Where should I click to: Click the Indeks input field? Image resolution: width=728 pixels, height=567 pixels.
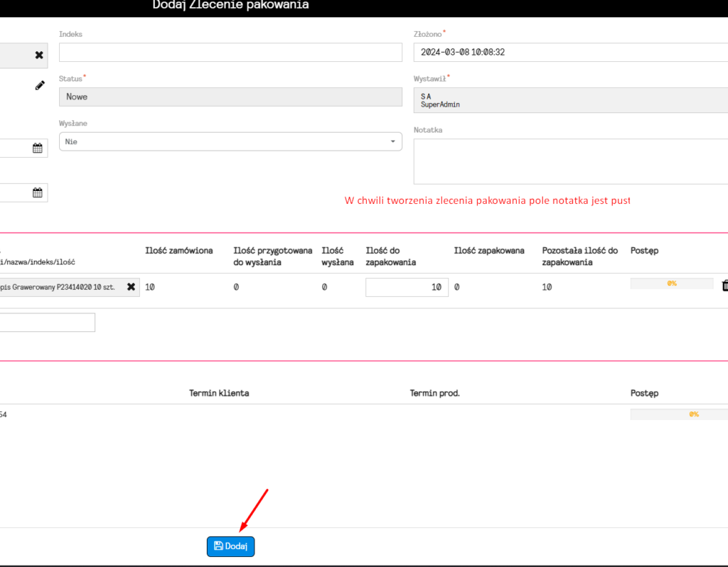(230, 53)
